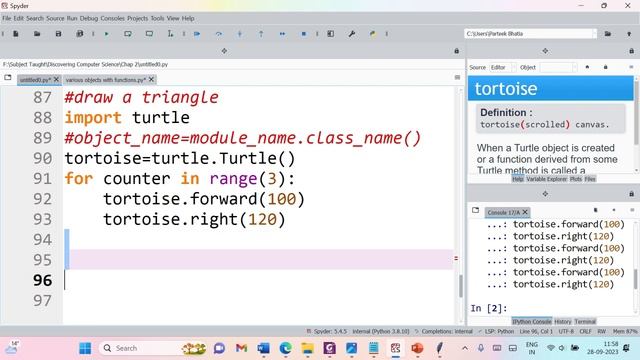This screenshot has height=360, width=640.
Task: Save all files toolbar icon
Action: 80,34
